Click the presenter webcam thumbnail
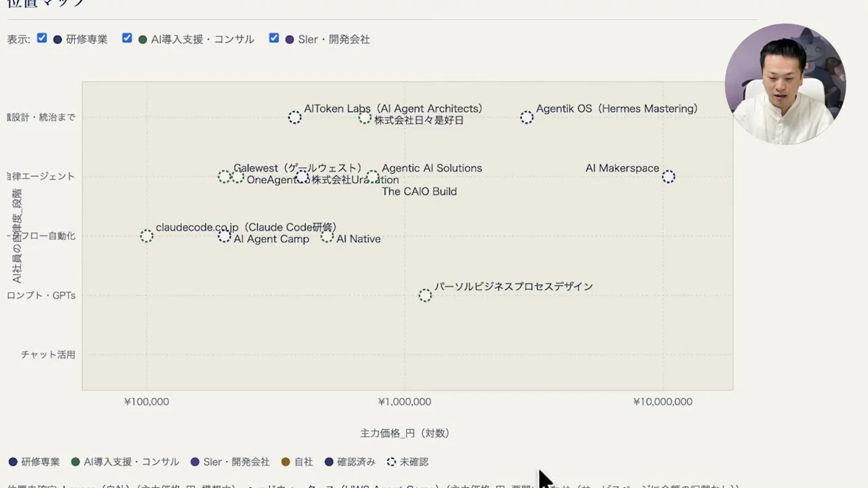This screenshot has width=868, height=488. [x=785, y=84]
